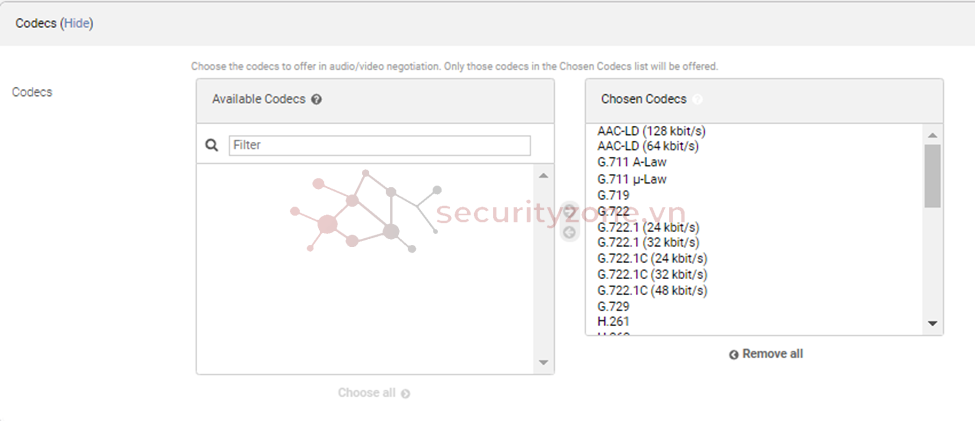Select the G.719 codec entry
This screenshot has height=421, width=975.
tap(613, 195)
